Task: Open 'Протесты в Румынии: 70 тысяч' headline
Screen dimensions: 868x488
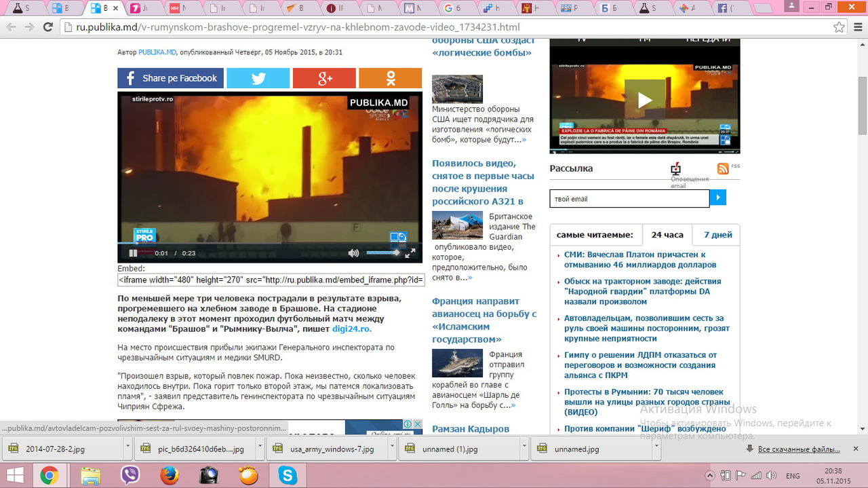Action: pyautogui.click(x=647, y=402)
